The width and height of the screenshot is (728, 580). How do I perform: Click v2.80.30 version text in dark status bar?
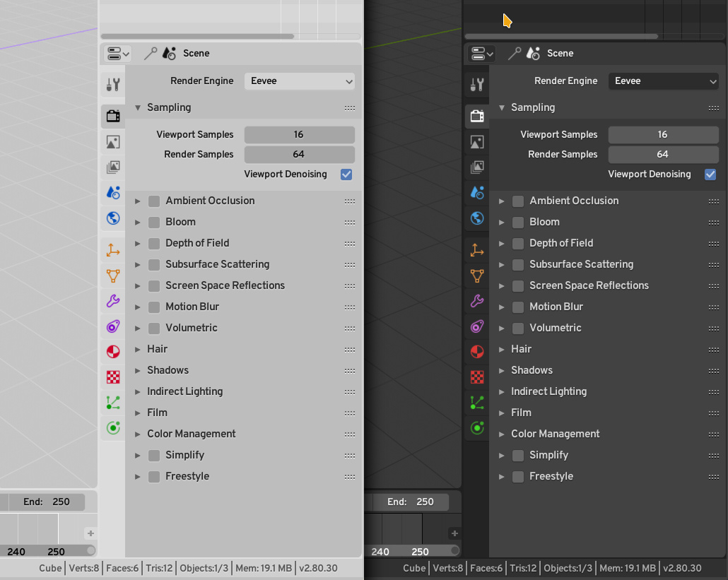pyautogui.click(x=682, y=569)
